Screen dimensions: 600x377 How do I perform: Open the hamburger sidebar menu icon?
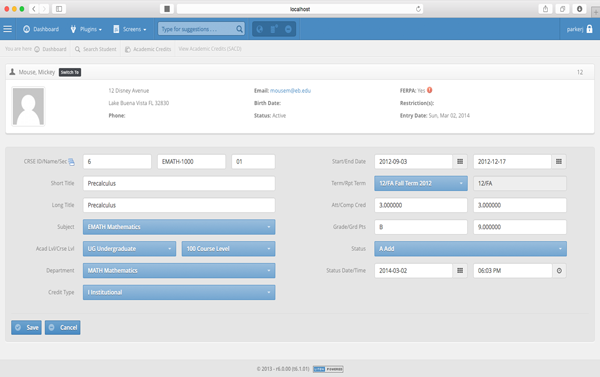click(x=8, y=29)
